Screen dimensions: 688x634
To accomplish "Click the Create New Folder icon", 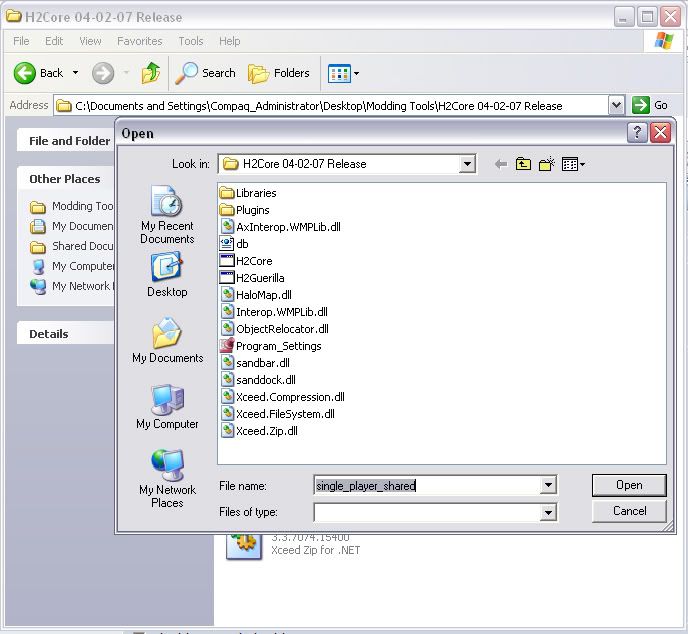I will [546, 165].
